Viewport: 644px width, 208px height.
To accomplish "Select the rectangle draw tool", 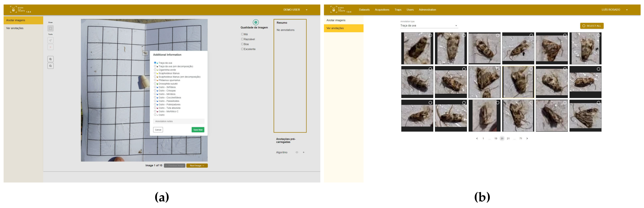I will click(51, 29).
